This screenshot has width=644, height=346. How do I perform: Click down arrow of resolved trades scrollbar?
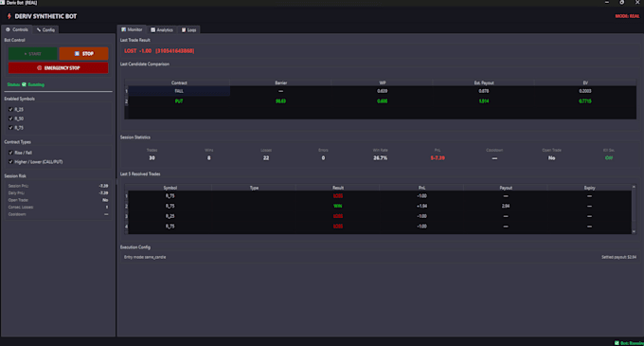634,231
